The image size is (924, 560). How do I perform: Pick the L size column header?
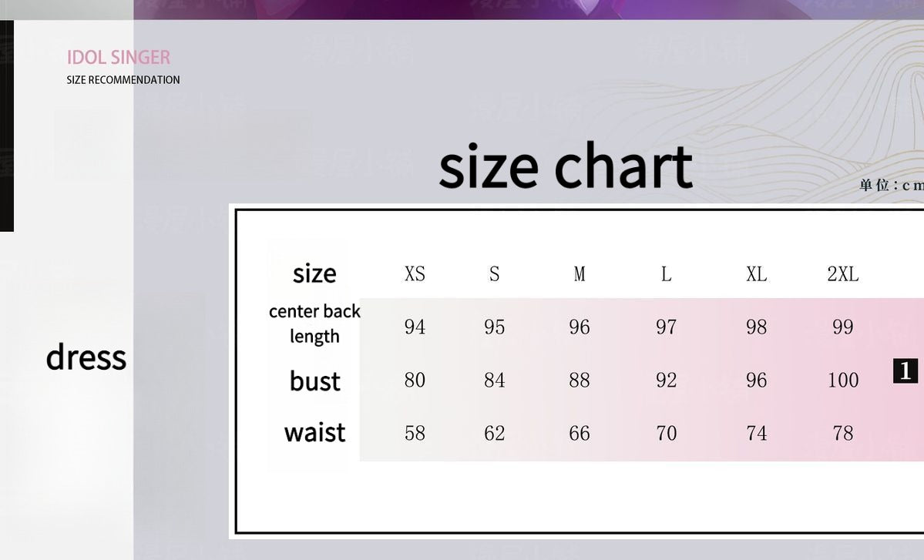click(666, 274)
